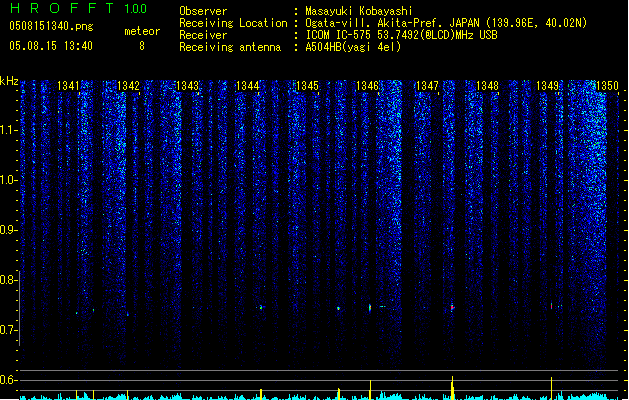Click the 1346 time marker
Image resolution: width=629 pixels, height=400 pixels.
coord(367,86)
